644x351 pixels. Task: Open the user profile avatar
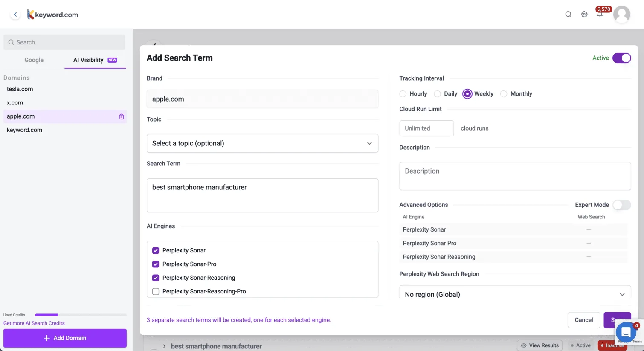[621, 15]
